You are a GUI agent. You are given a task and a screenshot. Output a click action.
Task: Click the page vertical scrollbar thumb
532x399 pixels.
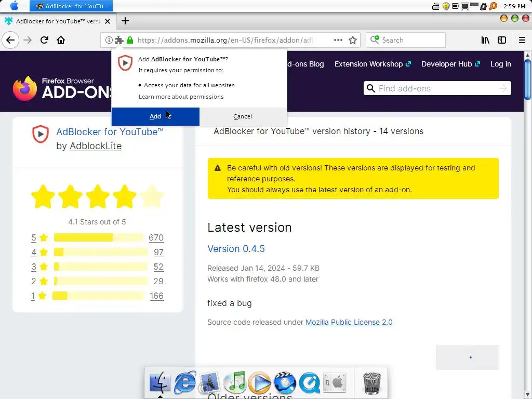[x=528, y=79]
